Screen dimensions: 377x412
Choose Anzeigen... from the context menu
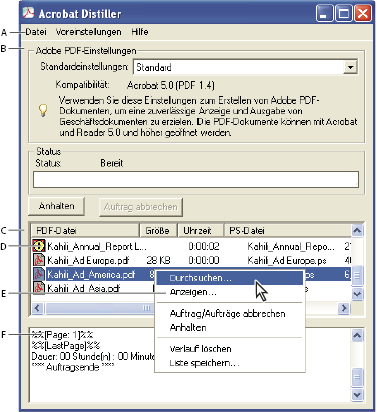pos(230,292)
